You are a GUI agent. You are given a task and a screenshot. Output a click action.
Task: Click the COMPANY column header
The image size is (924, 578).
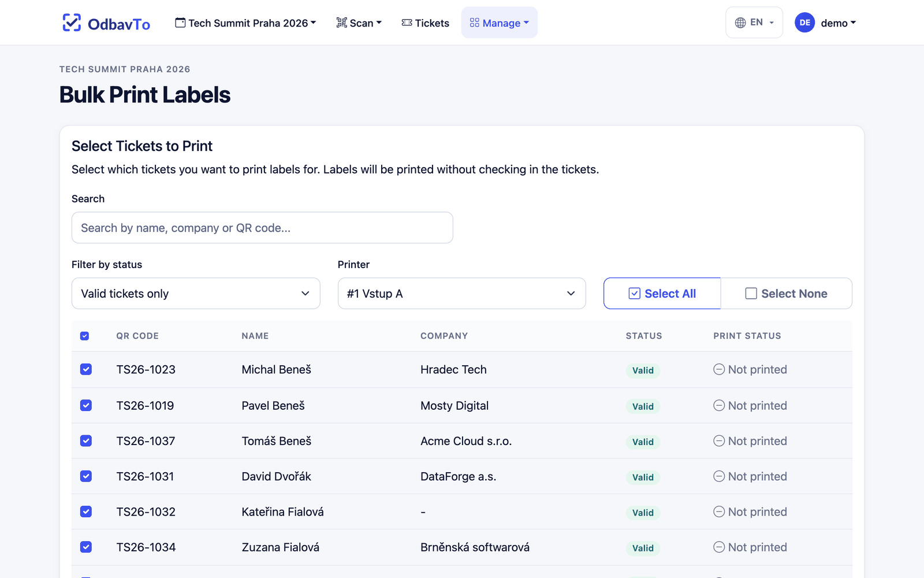tap(444, 336)
